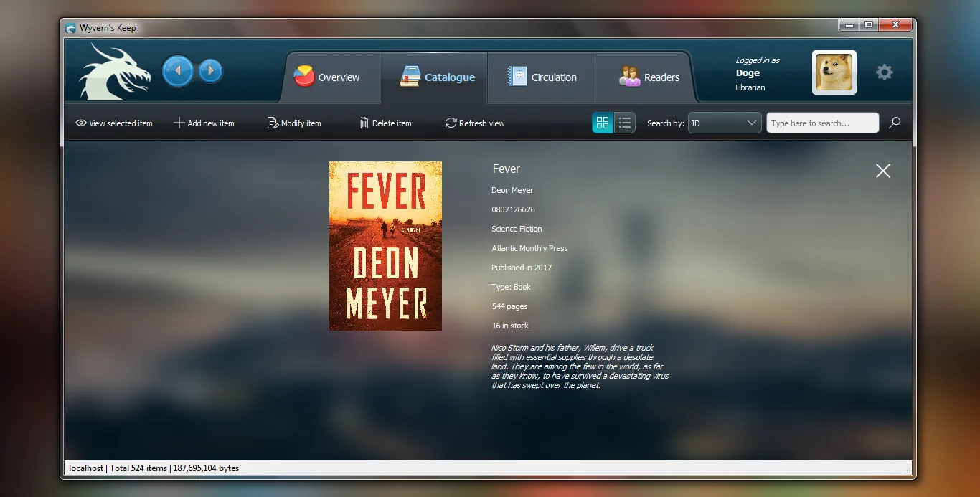Image resolution: width=980 pixels, height=497 pixels.
Task: Go to the Readers tab
Action: (649, 77)
